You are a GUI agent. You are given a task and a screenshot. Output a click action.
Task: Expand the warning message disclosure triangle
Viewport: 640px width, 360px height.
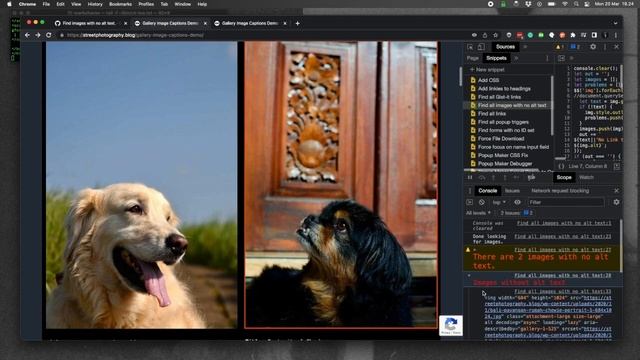[x=475, y=249]
